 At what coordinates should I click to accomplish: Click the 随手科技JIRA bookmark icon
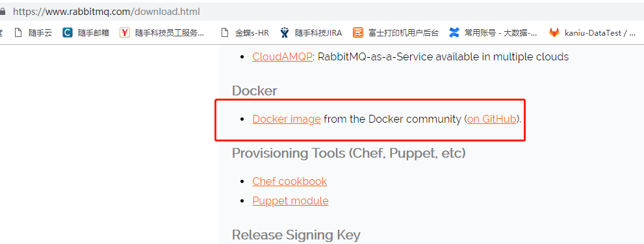pyautogui.click(x=285, y=33)
